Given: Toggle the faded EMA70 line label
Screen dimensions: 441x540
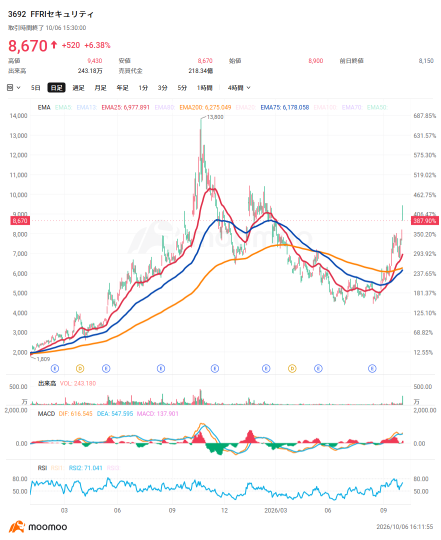Looking at the screenshot, I should (x=352, y=107).
